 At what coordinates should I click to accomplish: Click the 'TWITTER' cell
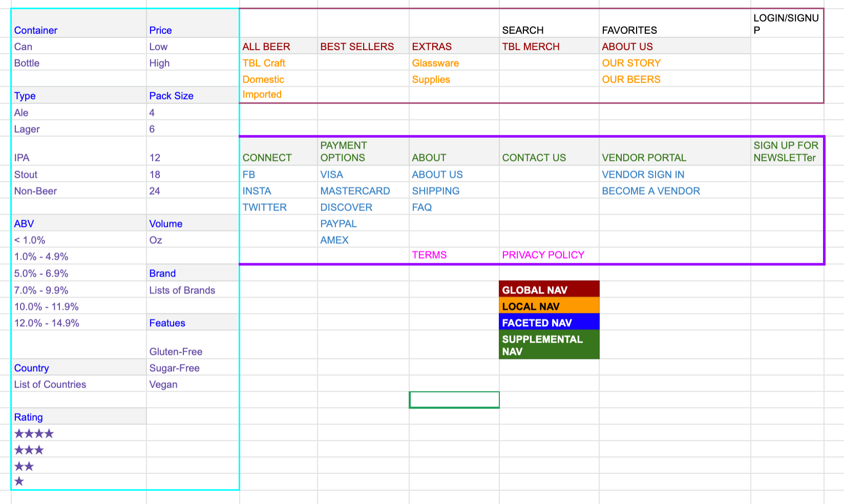point(278,207)
